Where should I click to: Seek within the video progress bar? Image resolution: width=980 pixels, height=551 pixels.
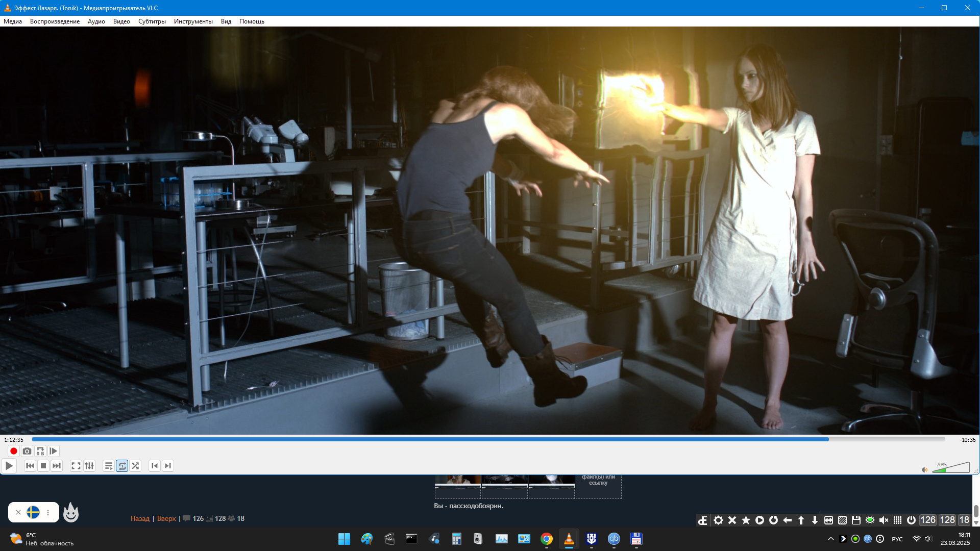[x=488, y=439]
